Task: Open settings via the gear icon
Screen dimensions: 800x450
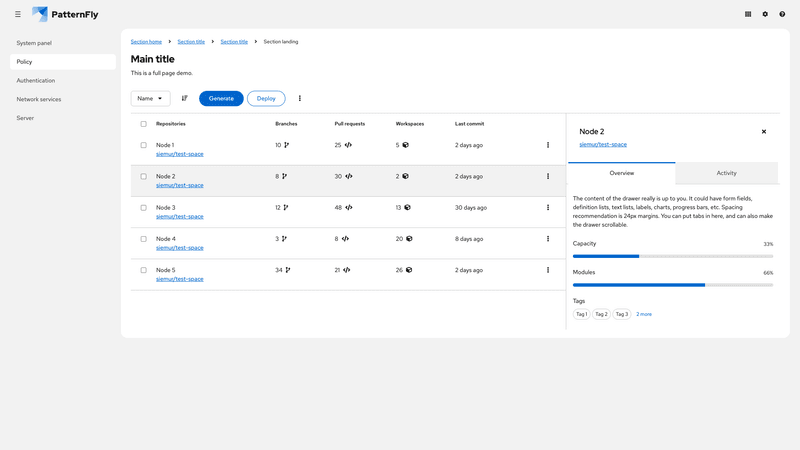Action: coord(765,14)
